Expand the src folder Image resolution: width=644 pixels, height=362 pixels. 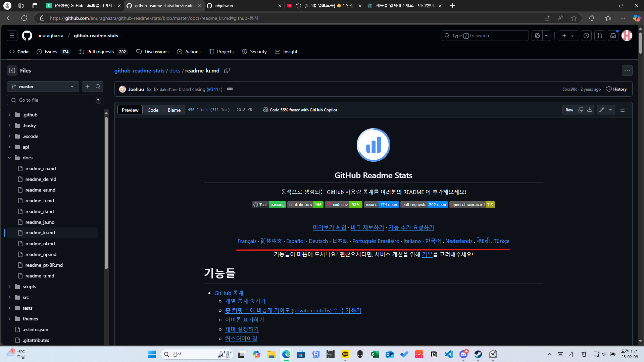pyautogui.click(x=9, y=297)
